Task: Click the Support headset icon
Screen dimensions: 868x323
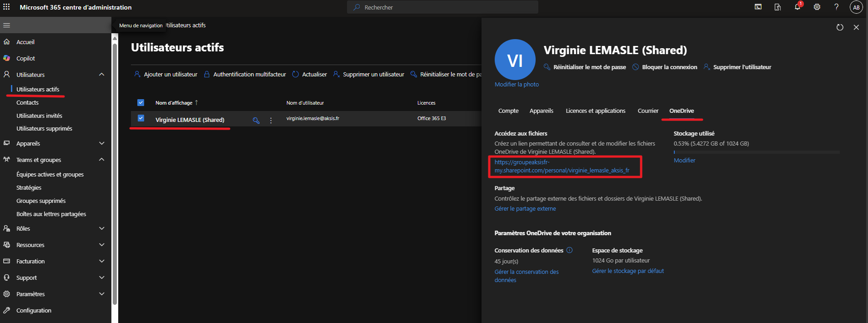Action: [x=6, y=278]
